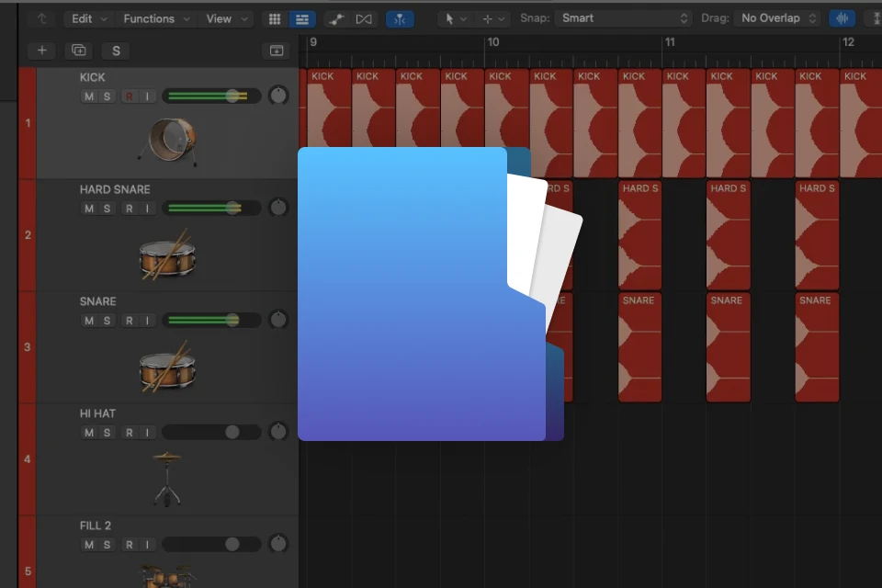Mute the HI HAT track
This screenshot has height=588, width=882.
(89, 432)
